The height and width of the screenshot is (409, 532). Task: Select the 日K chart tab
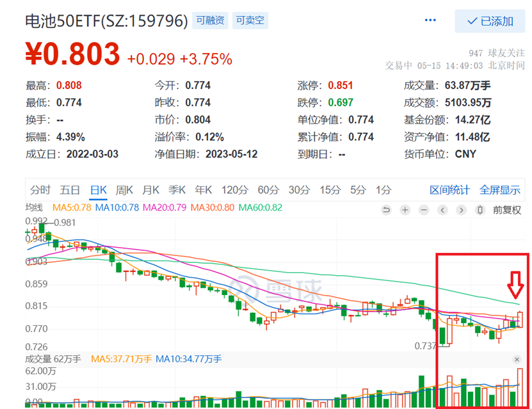[x=99, y=190]
